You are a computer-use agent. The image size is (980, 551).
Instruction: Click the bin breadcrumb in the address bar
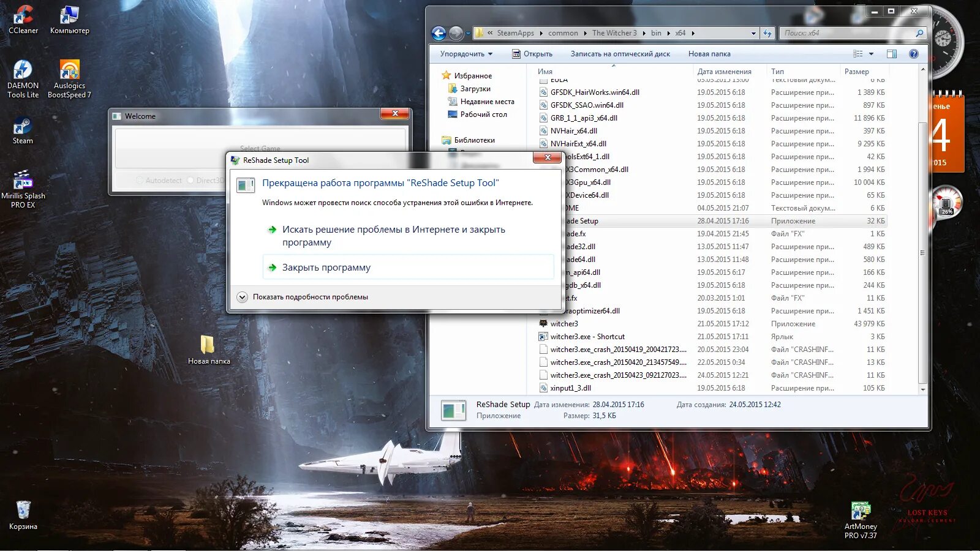tap(656, 33)
